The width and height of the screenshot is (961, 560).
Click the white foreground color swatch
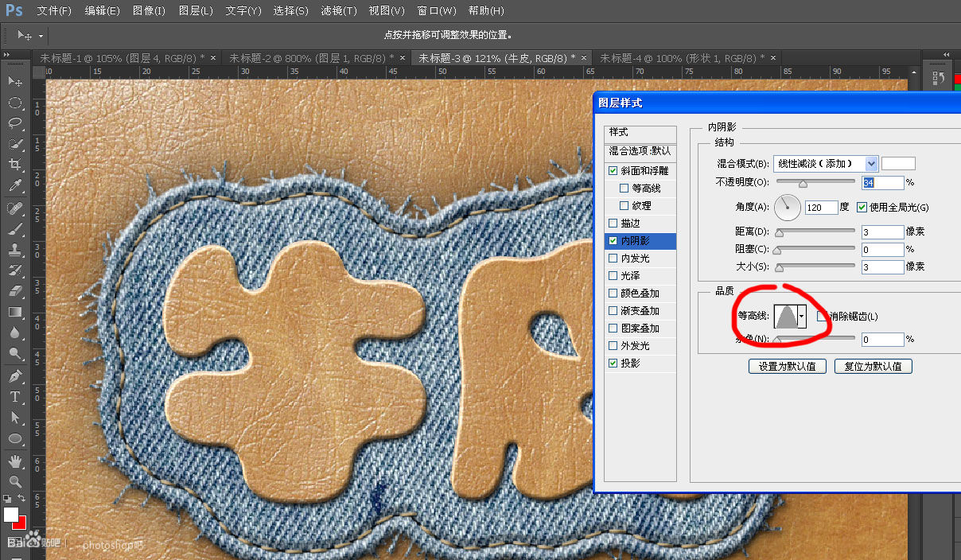[10, 515]
